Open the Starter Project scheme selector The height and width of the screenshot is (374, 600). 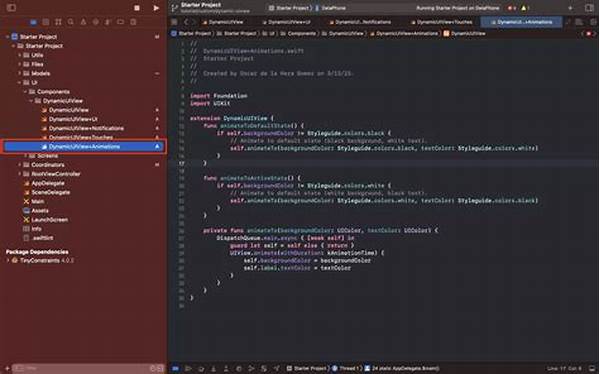coord(290,8)
